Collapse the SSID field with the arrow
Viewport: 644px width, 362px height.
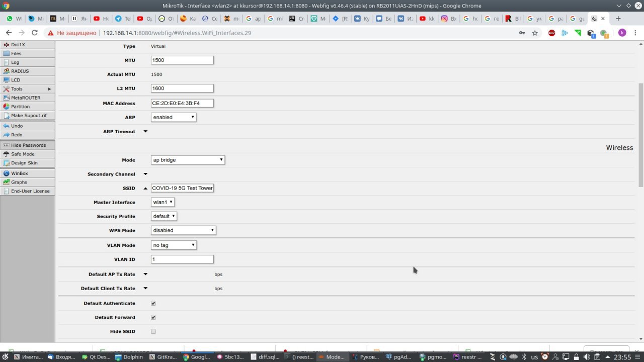point(145,188)
